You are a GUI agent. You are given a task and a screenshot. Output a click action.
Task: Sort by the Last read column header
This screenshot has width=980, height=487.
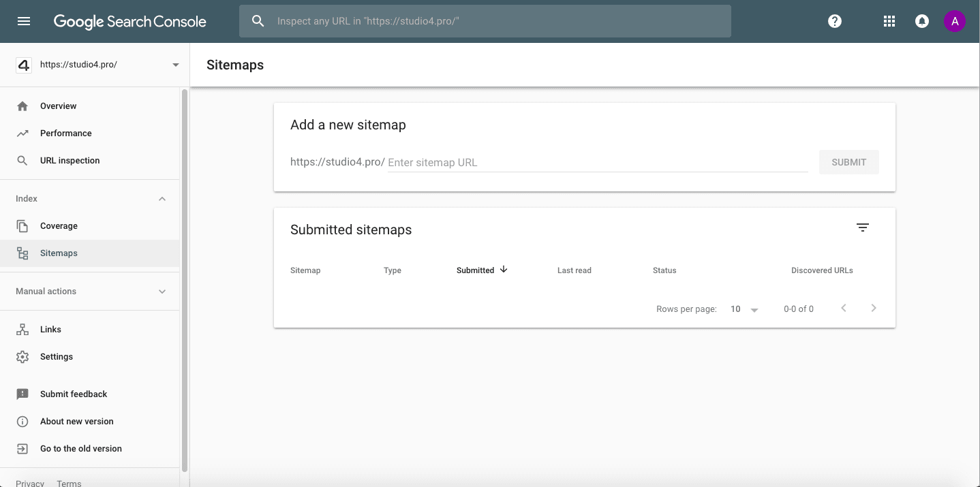click(575, 270)
